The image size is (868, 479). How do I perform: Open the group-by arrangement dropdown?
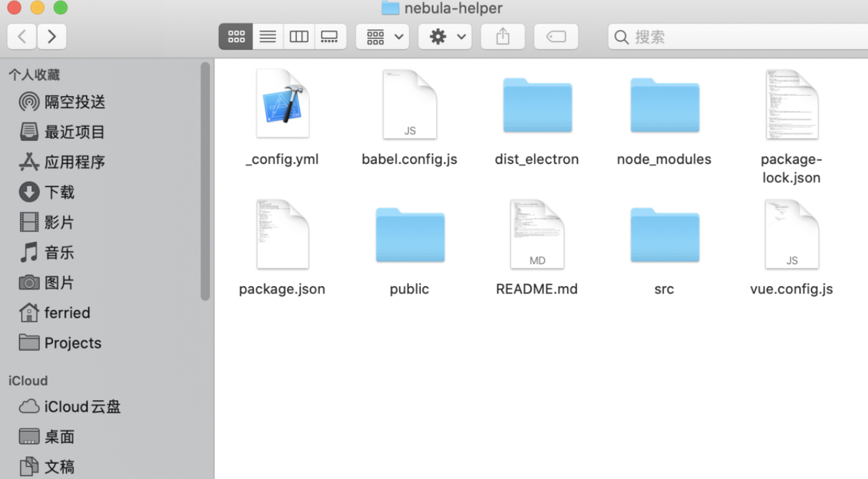tap(382, 37)
